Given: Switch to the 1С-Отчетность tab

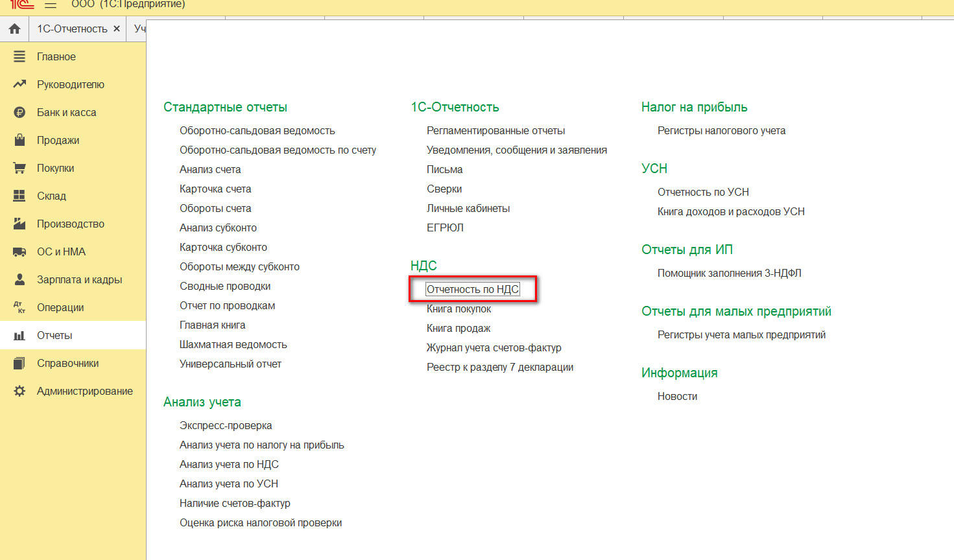Looking at the screenshot, I should pos(72,29).
